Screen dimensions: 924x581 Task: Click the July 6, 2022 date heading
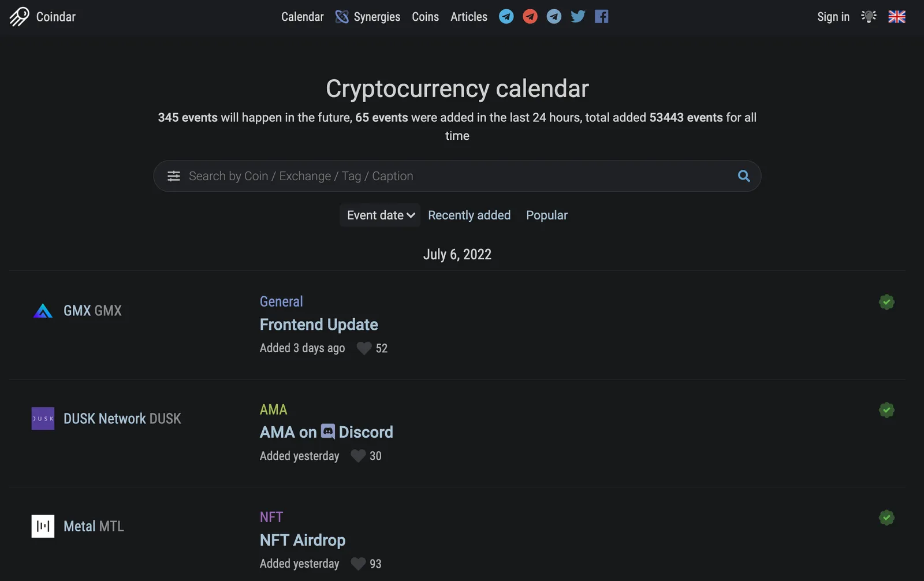(457, 255)
